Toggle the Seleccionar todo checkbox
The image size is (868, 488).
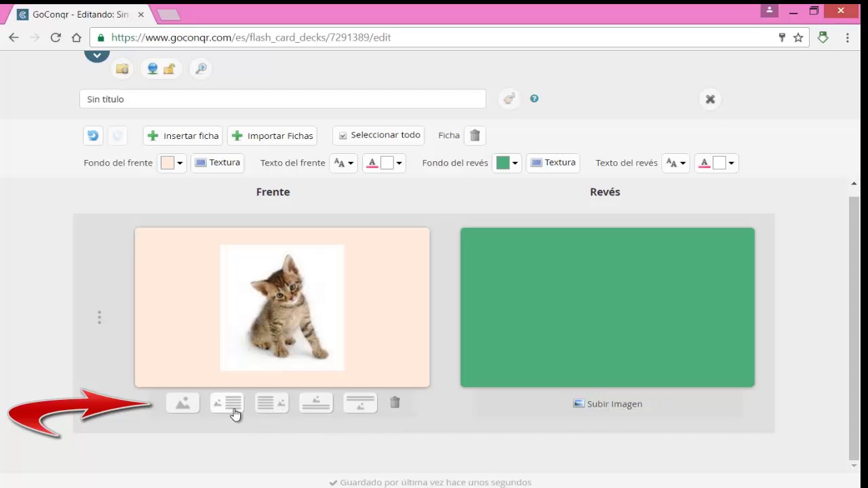(x=343, y=136)
